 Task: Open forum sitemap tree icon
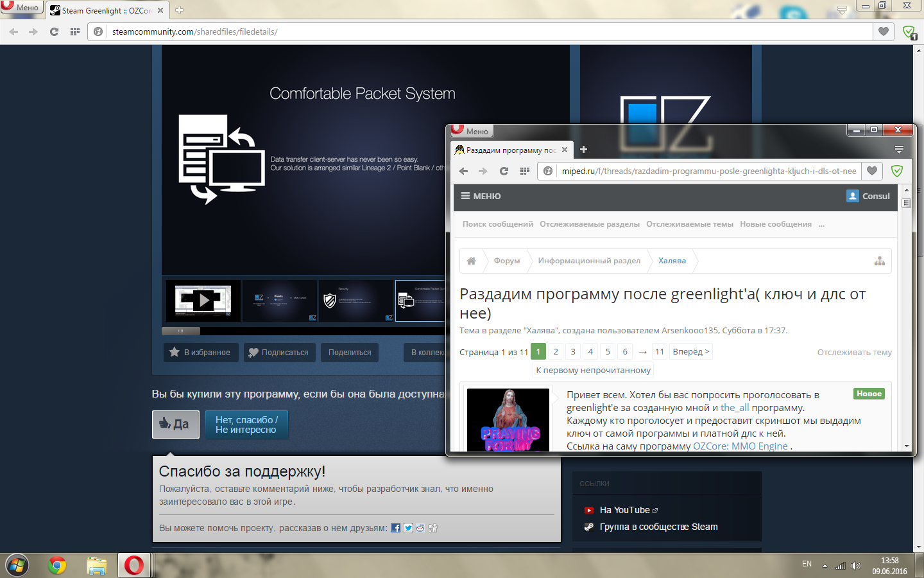coord(880,261)
